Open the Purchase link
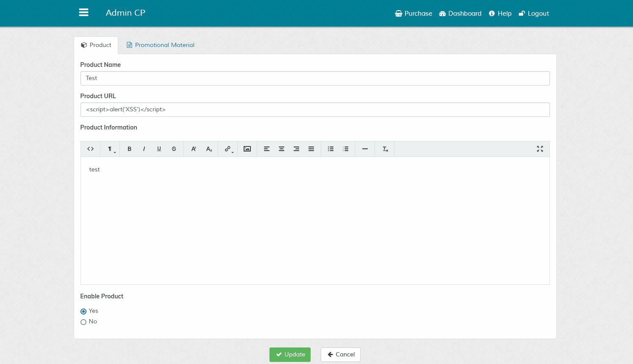The width and height of the screenshot is (633, 364). pos(414,14)
